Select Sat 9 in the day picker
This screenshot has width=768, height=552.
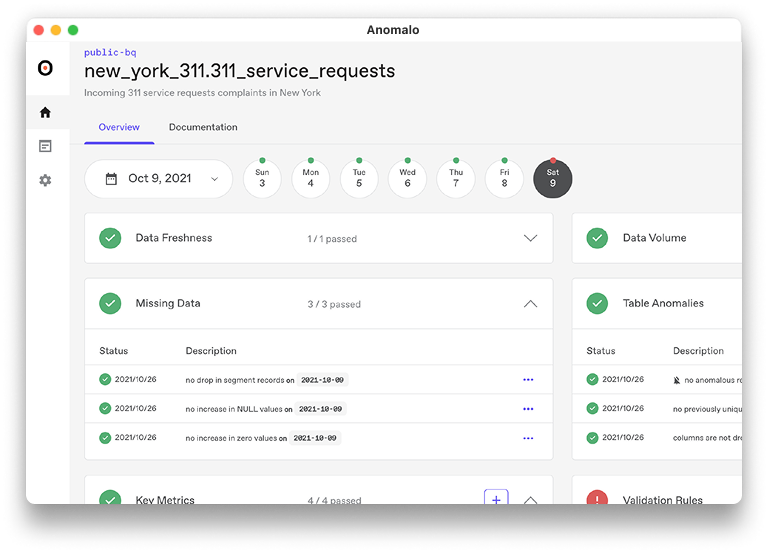point(552,179)
